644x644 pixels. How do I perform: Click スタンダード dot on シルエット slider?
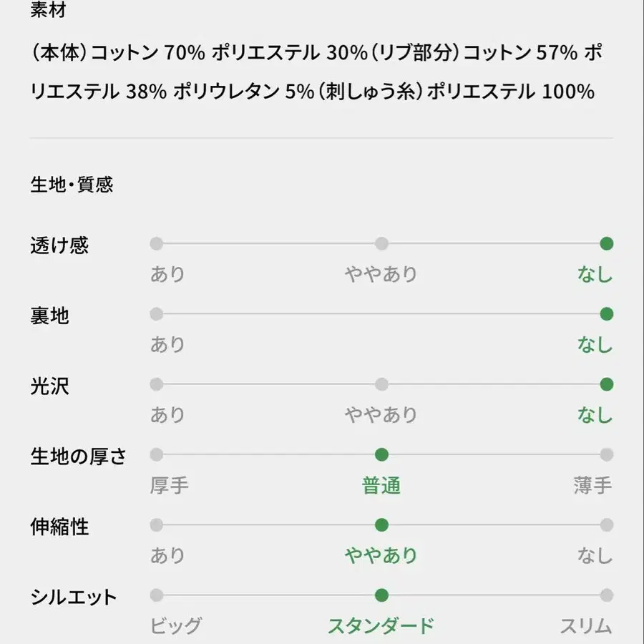click(x=381, y=595)
